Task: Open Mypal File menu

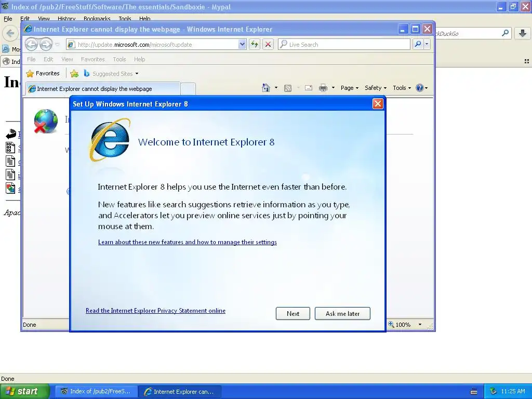Action: [8, 18]
